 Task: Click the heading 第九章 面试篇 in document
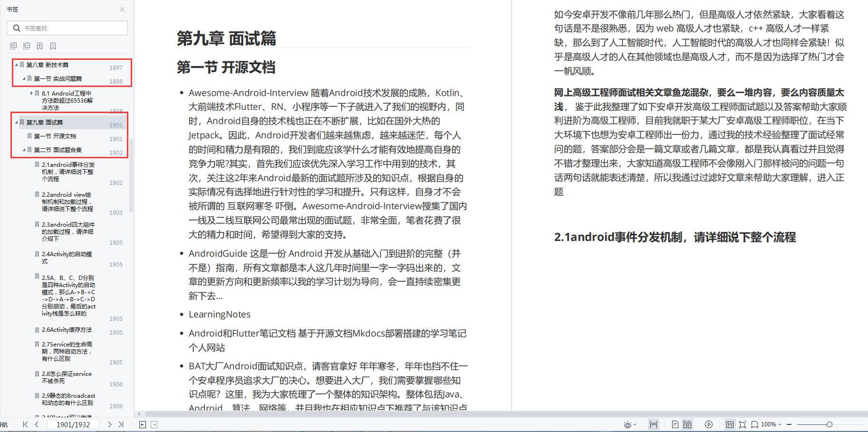point(226,38)
